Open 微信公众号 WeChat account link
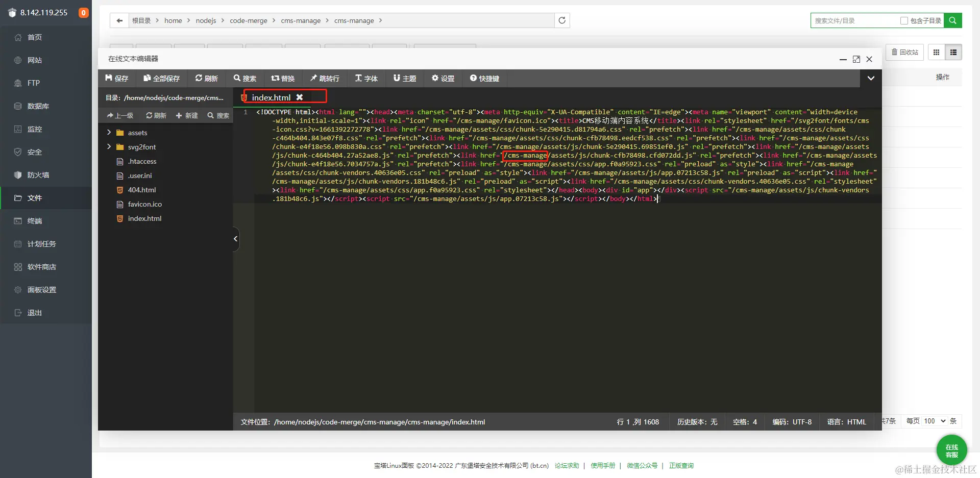The image size is (980, 478). click(x=642, y=465)
